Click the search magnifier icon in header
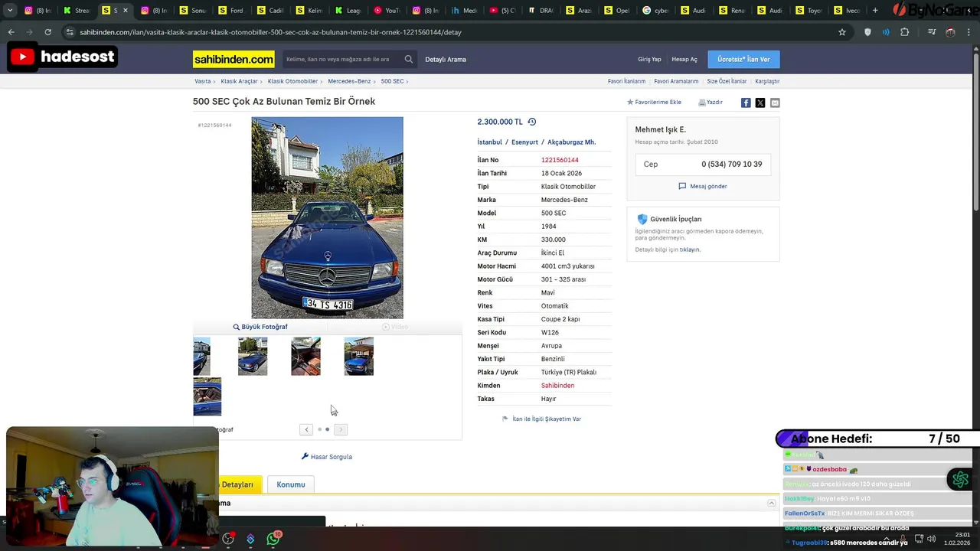 click(x=409, y=59)
